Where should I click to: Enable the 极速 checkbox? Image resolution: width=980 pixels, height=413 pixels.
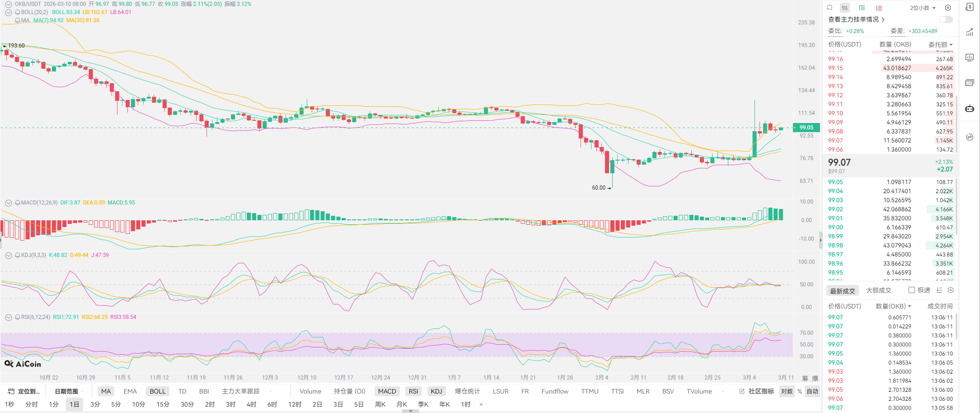click(912, 290)
